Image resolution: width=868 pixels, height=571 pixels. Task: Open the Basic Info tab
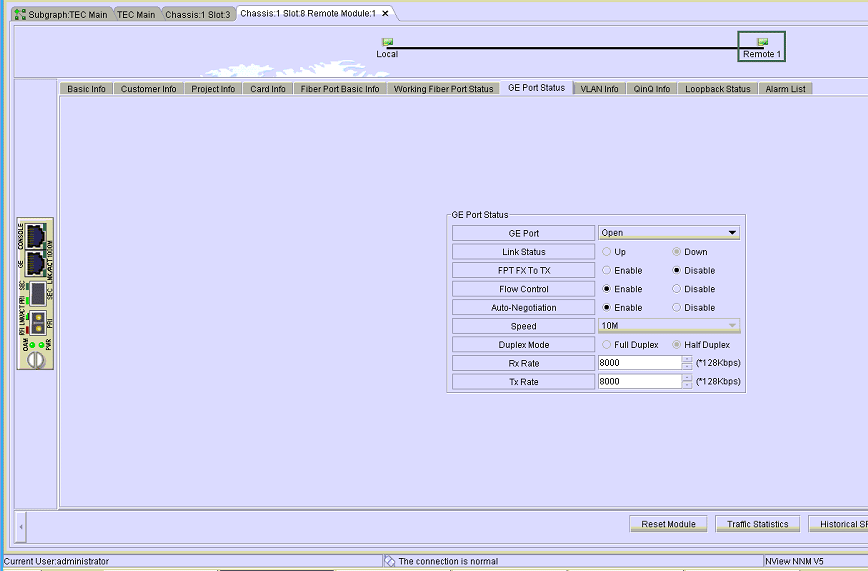coord(86,89)
